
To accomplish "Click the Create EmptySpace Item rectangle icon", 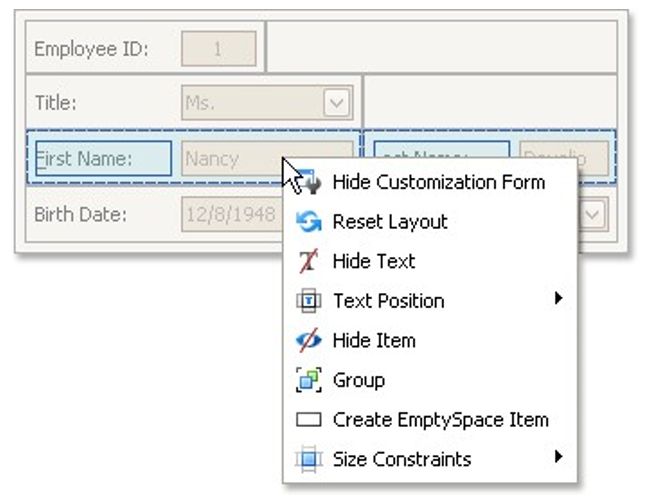I will [x=309, y=421].
